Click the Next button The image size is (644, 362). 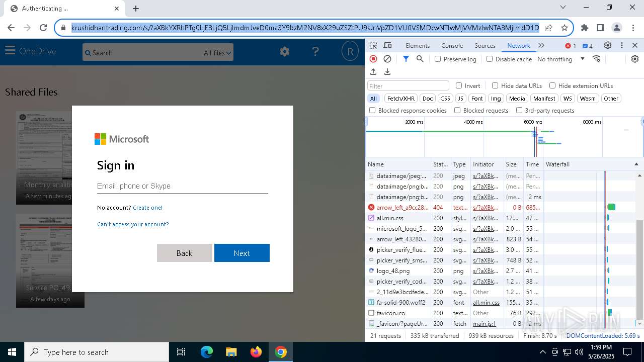(x=242, y=253)
